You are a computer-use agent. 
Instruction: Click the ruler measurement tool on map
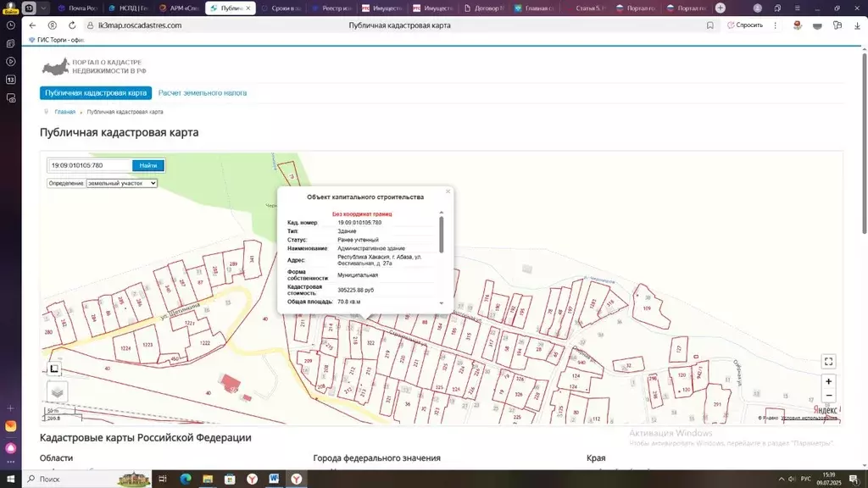tap(54, 369)
